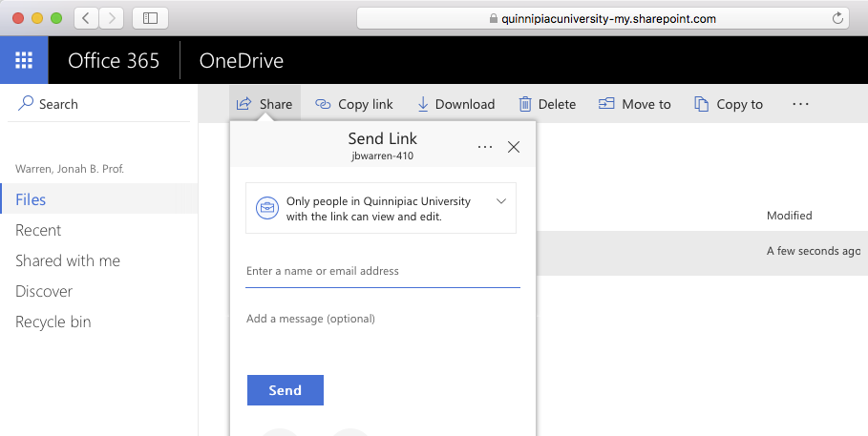Click Copy link in the toolbar

354,104
